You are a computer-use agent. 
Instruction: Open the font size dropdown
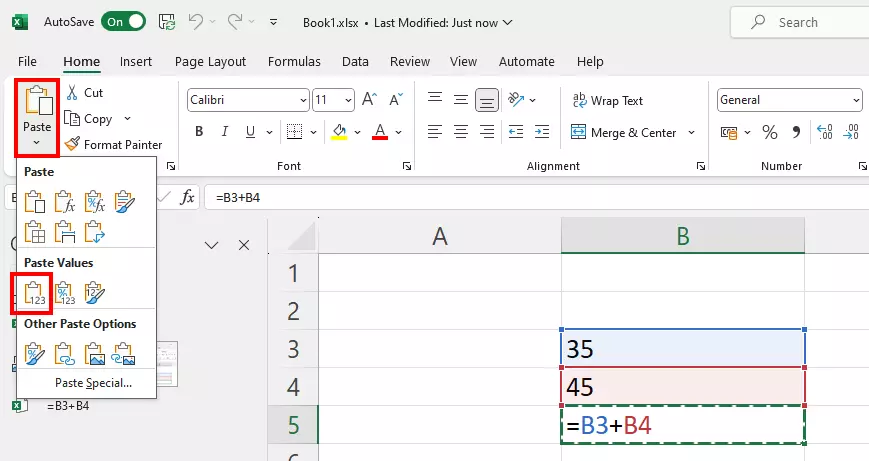(x=348, y=100)
